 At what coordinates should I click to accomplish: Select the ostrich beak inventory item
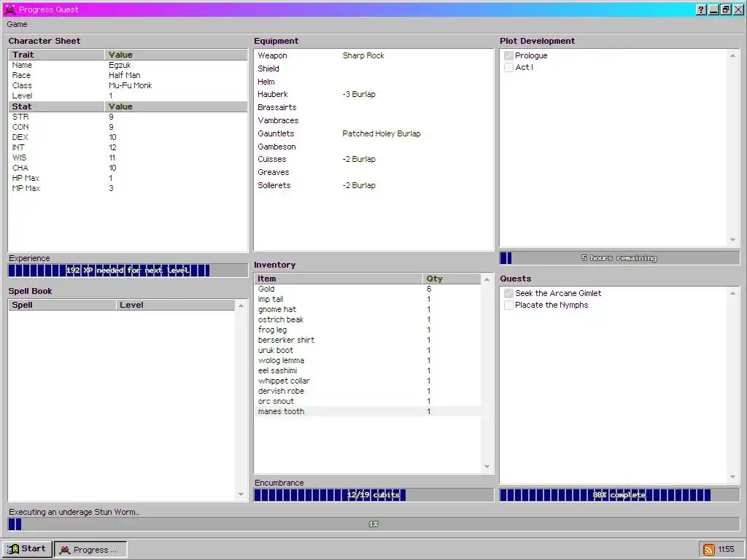(368, 319)
